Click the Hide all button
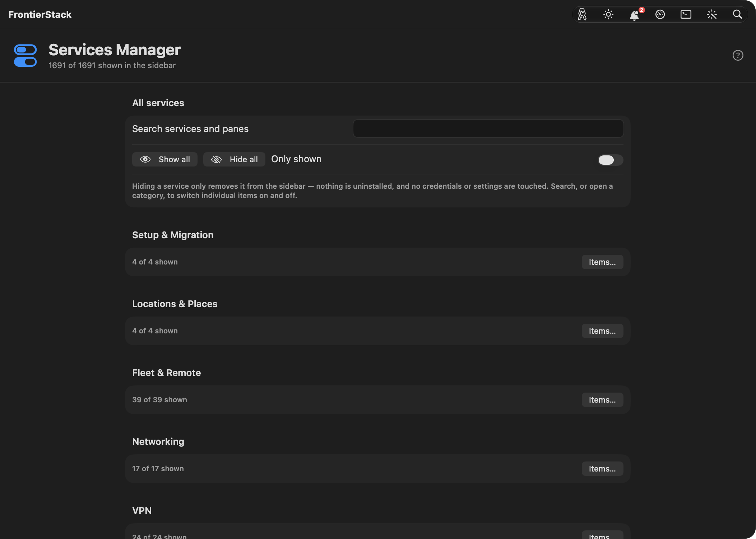This screenshot has height=539, width=756. [x=234, y=159]
